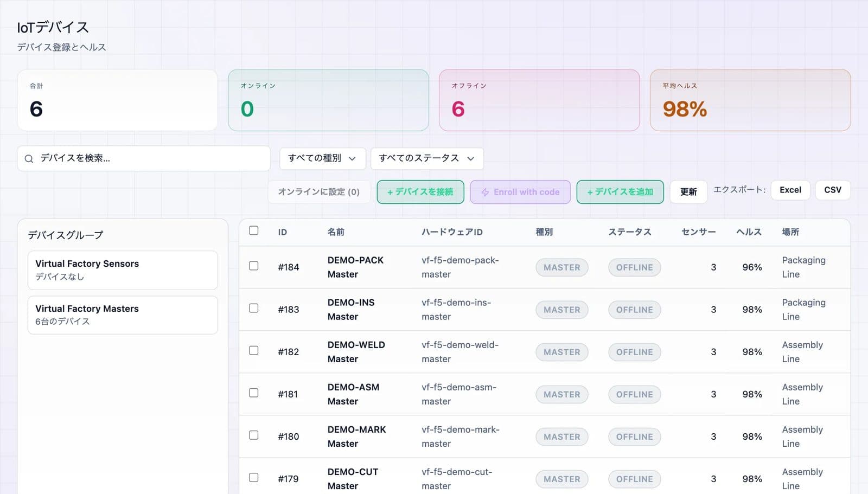The height and width of the screenshot is (494, 868).
Task: Click the OFFLINE badge for device #184
Action: 634,267
